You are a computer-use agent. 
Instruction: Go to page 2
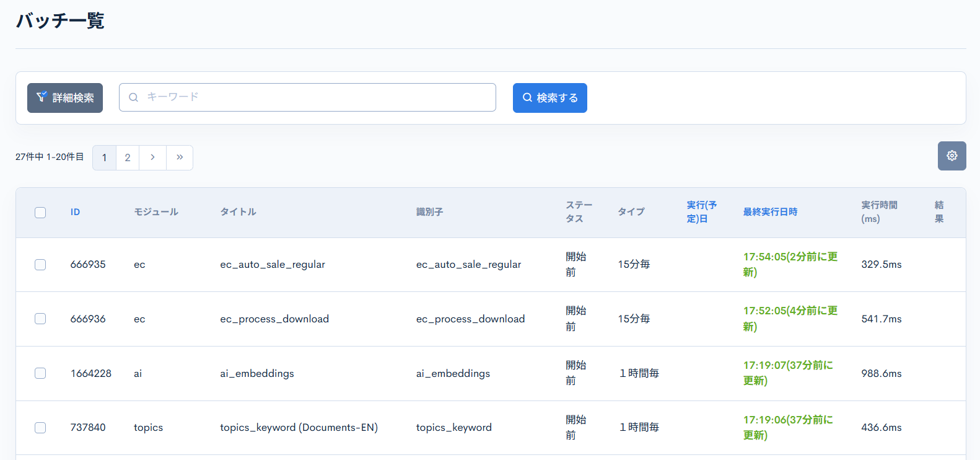(128, 157)
